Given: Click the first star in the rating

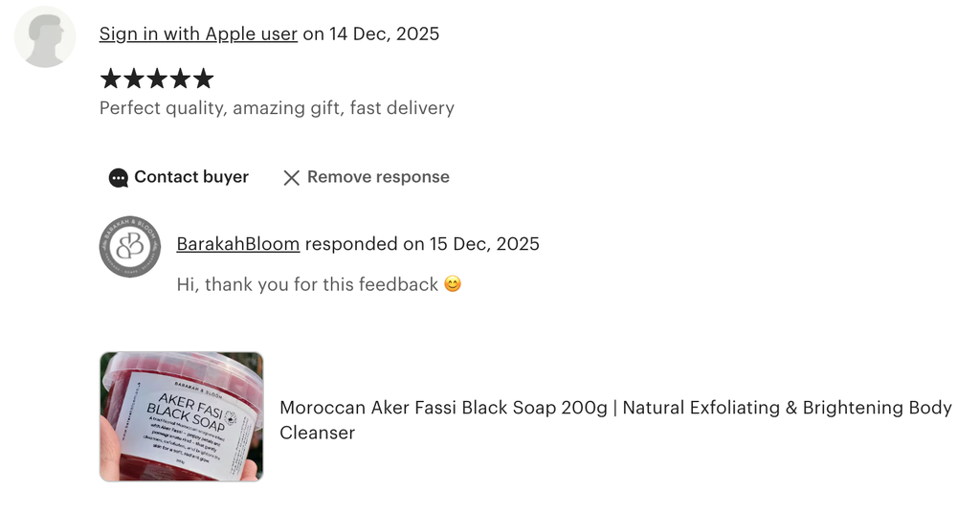Looking at the screenshot, I should 111,78.
